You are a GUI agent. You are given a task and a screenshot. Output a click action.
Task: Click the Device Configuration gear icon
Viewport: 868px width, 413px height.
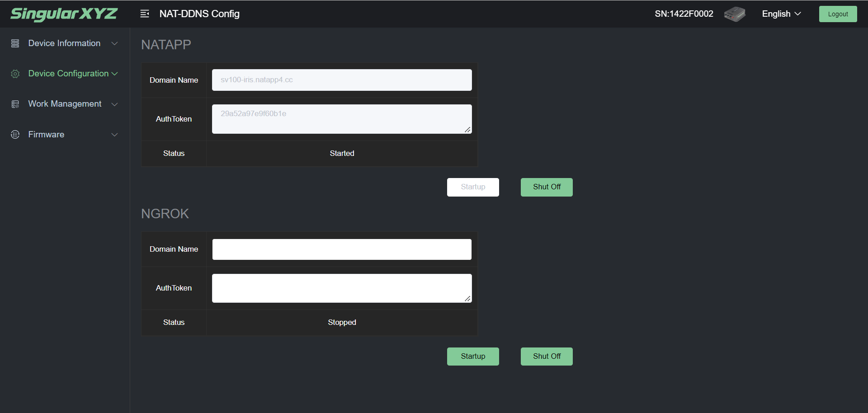click(x=15, y=74)
